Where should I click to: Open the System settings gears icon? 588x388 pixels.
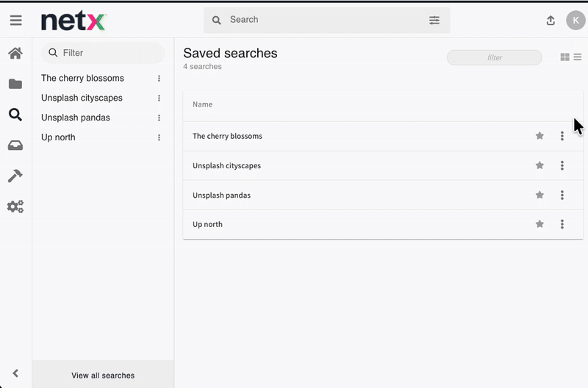pyautogui.click(x=15, y=206)
